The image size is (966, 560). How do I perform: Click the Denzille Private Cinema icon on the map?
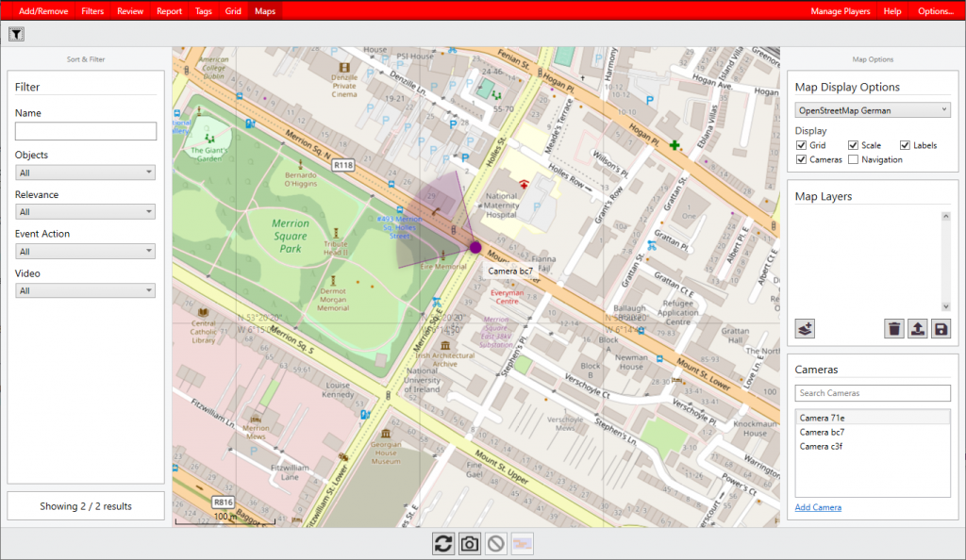[x=344, y=68]
